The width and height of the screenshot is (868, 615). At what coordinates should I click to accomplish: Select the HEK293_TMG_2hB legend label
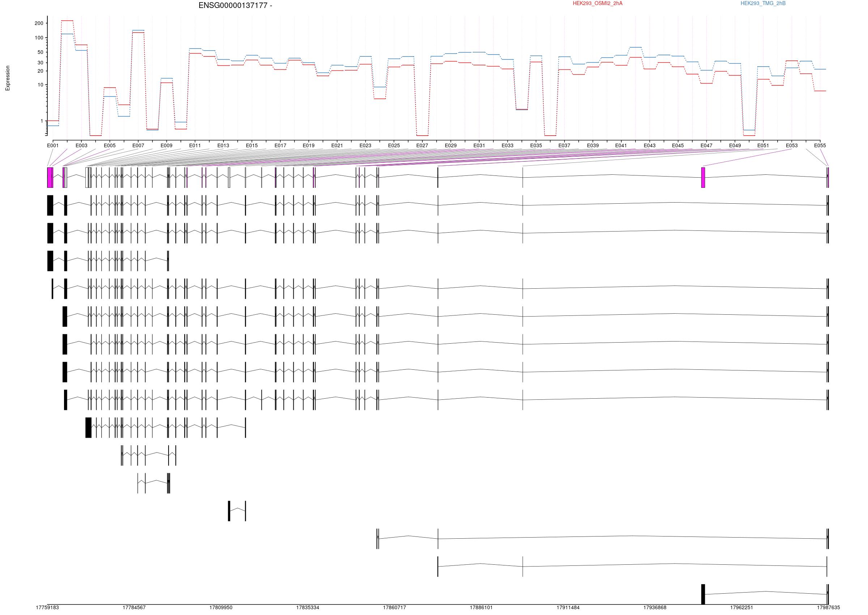763,3
